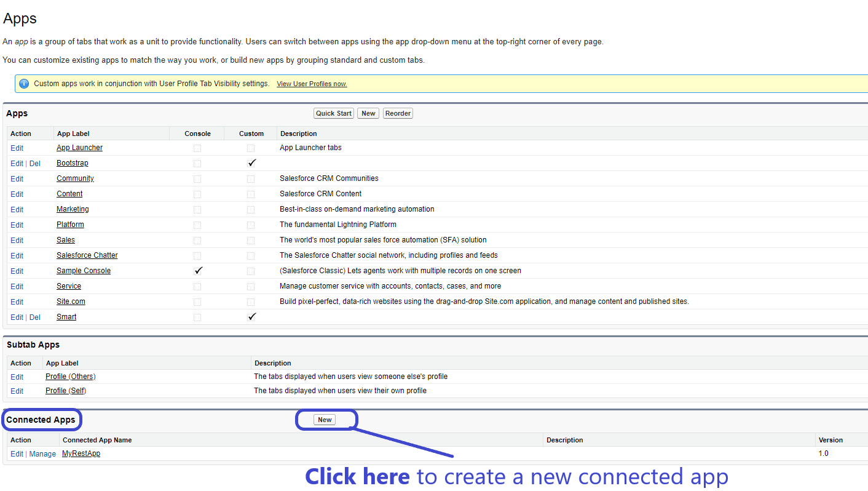Click New button in Apps section

(x=368, y=113)
